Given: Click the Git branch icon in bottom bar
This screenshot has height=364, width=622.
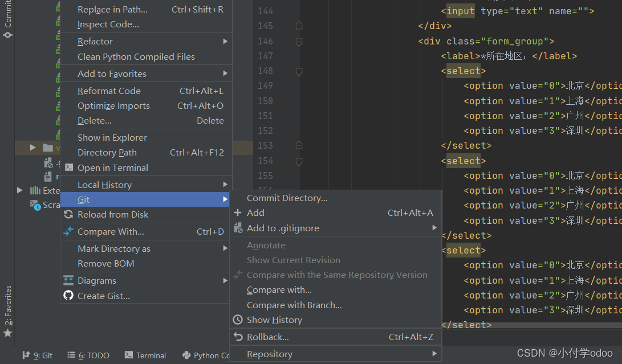Looking at the screenshot, I should pos(26,355).
